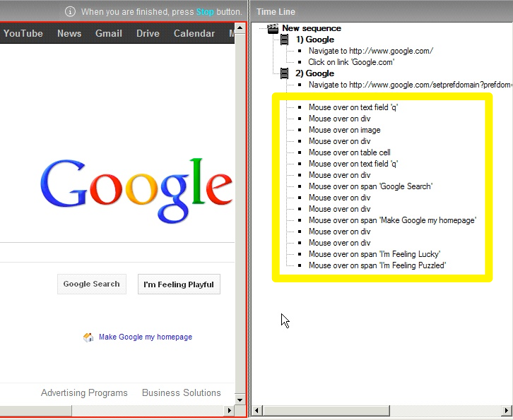Select "Mouse over on span 'Make Google my homepage'" entry
The width and height of the screenshot is (513, 420).
coord(392,220)
